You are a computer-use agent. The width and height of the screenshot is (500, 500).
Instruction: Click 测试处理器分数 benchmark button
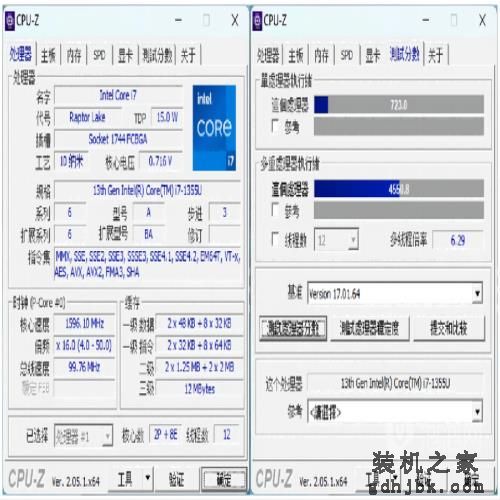pyautogui.click(x=293, y=329)
